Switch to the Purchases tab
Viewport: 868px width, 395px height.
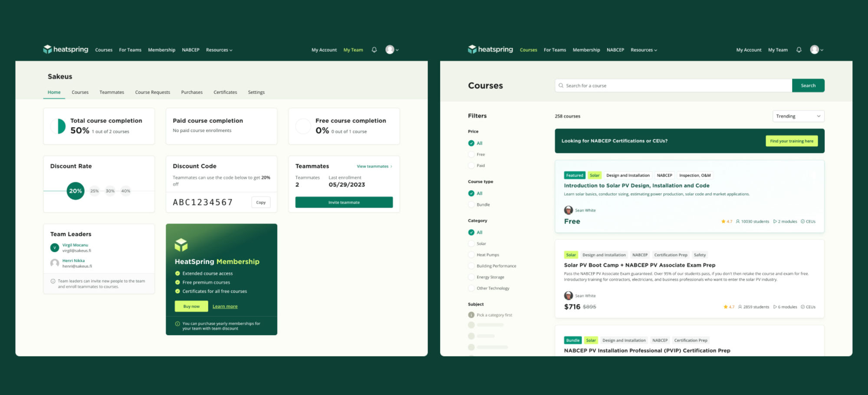click(x=192, y=92)
